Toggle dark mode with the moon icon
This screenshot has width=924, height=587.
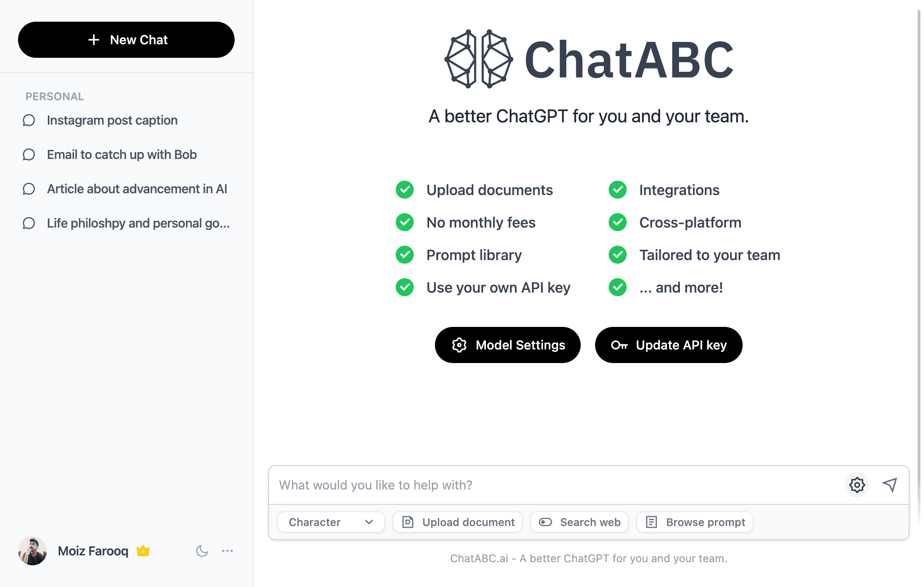[202, 551]
